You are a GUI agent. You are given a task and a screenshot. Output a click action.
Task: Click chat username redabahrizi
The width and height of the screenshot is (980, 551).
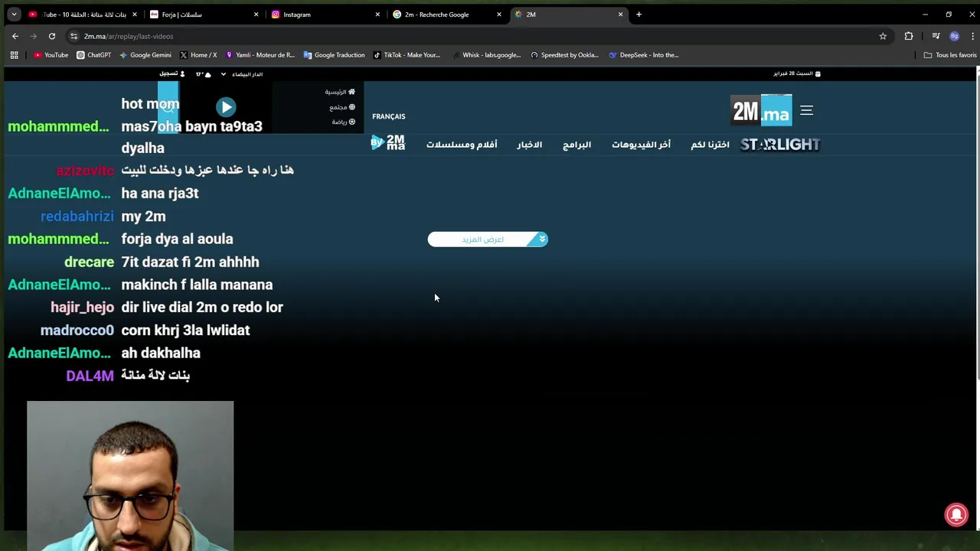pyautogui.click(x=77, y=217)
